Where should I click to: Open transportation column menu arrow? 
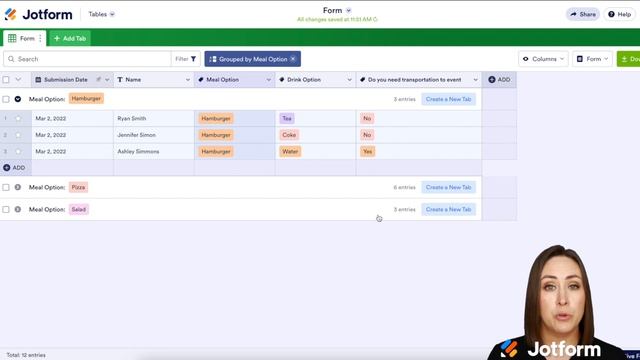[476, 80]
